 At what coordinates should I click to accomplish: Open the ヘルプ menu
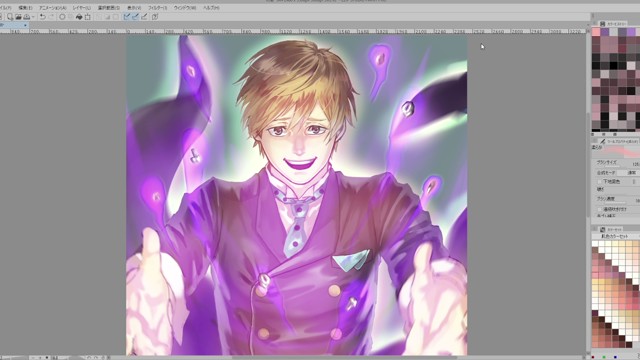[x=211, y=8]
